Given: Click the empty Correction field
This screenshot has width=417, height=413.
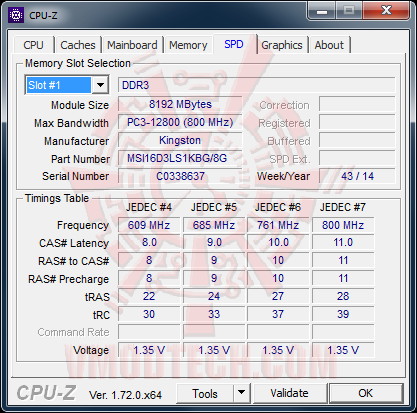Looking at the screenshot, I should coord(357,105).
